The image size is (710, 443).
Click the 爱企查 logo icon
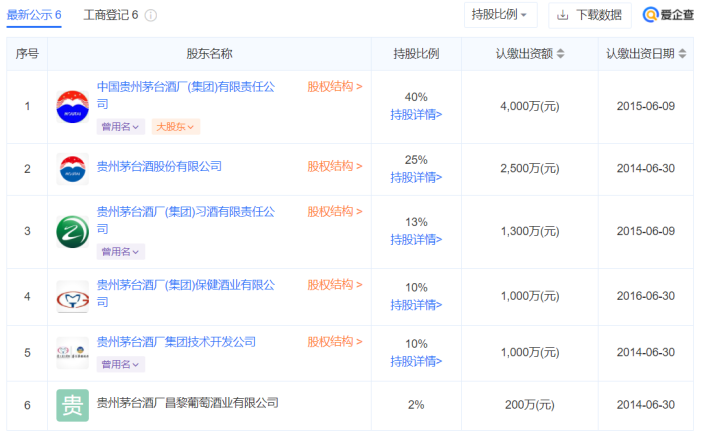pos(651,15)
